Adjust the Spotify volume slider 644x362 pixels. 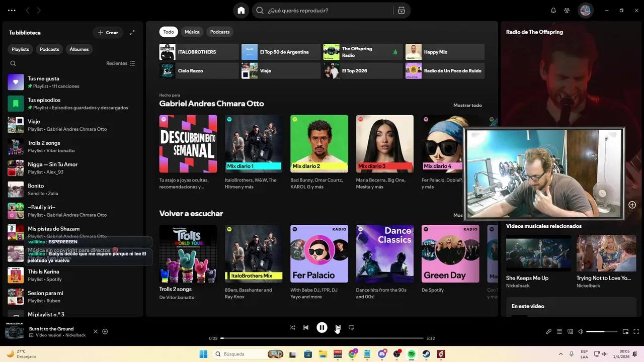click(602, 331)
